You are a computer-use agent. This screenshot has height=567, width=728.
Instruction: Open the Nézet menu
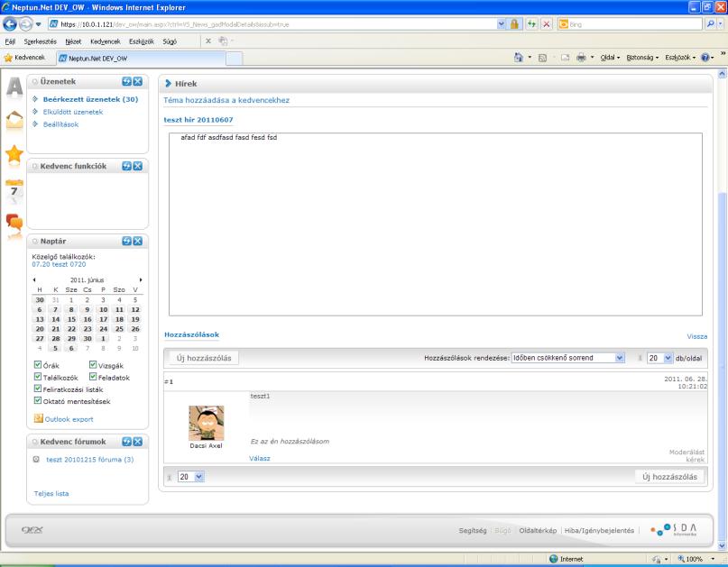[73, 41]
